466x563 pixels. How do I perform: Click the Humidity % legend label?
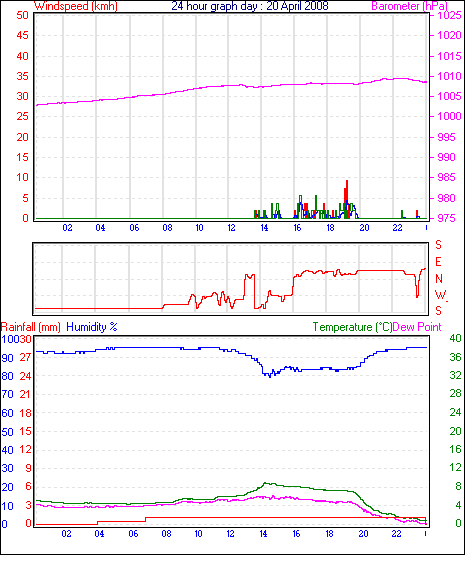(x=92, y=327)
